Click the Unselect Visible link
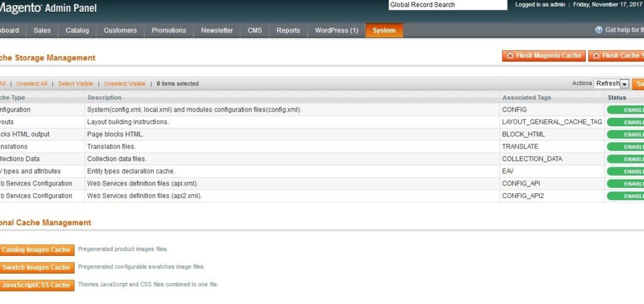Screen dimensions: 644x304 point(125,84)
